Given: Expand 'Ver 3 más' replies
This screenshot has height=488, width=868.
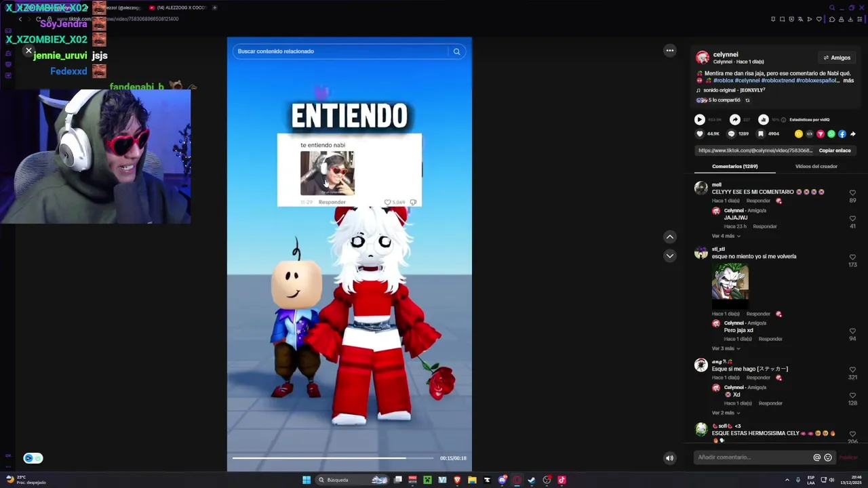Looking at the screenshot, I should (x=726, y=348).
